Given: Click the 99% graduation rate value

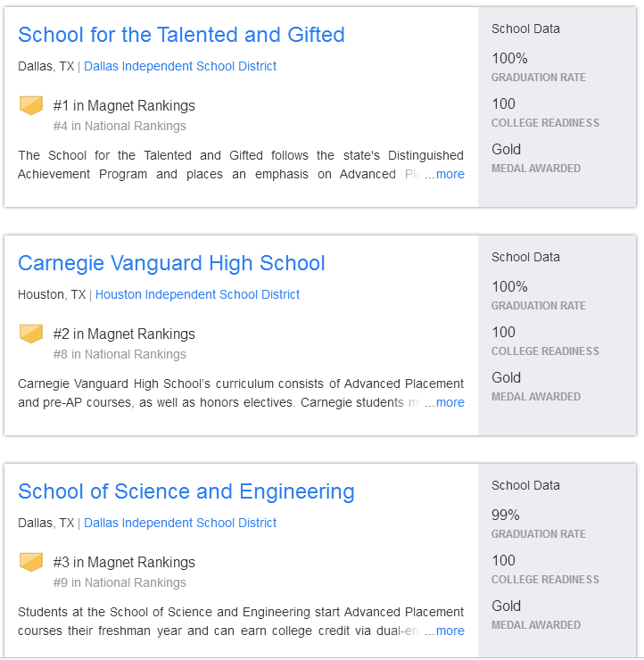Looking at the screenshot, I should pos(506,515).
